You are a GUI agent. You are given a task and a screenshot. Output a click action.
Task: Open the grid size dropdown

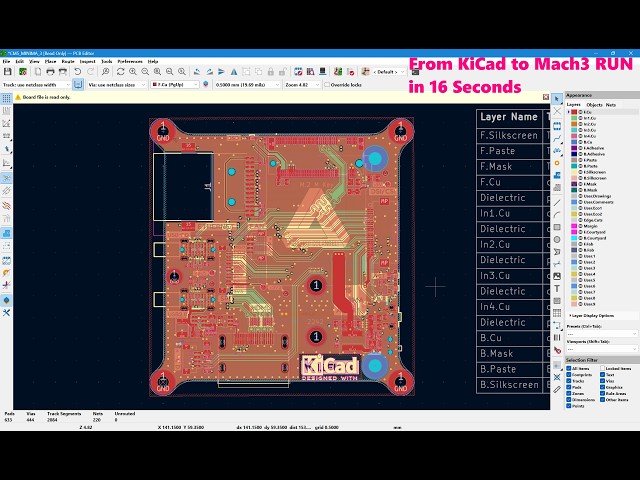(247, 85)
